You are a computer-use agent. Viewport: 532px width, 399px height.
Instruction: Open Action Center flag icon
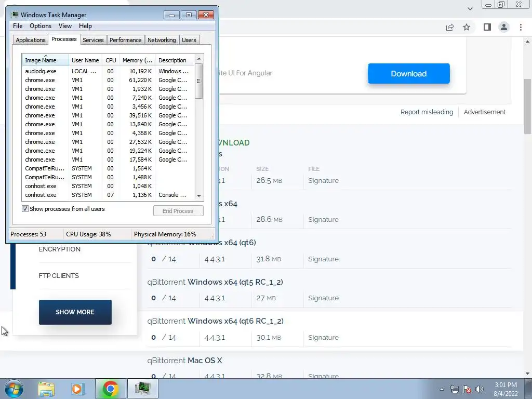(467, 389)
